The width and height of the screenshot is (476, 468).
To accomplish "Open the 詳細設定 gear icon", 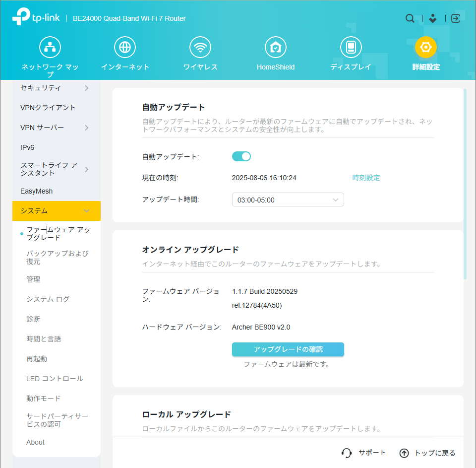I will [x=426, y=47].
